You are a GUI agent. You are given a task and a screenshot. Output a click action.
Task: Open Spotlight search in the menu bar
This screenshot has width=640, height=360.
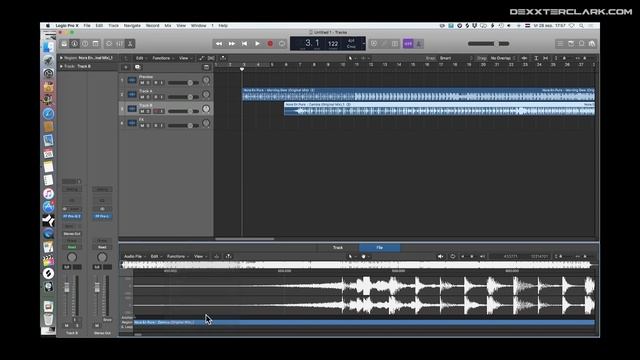coord(581,25)
